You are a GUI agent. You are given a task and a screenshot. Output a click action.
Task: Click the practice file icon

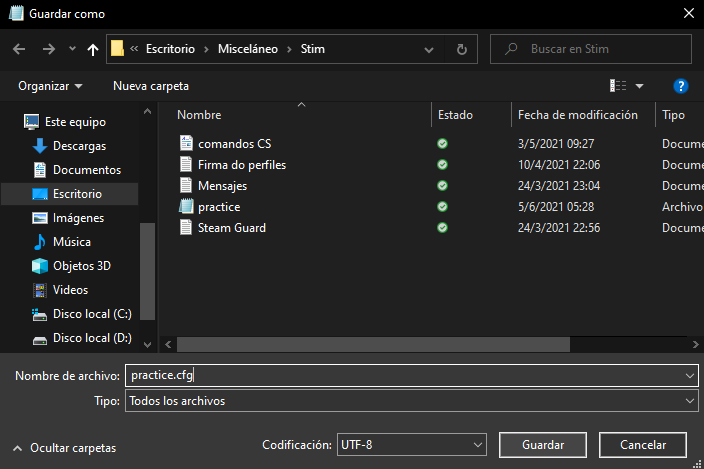pos(185,207)
